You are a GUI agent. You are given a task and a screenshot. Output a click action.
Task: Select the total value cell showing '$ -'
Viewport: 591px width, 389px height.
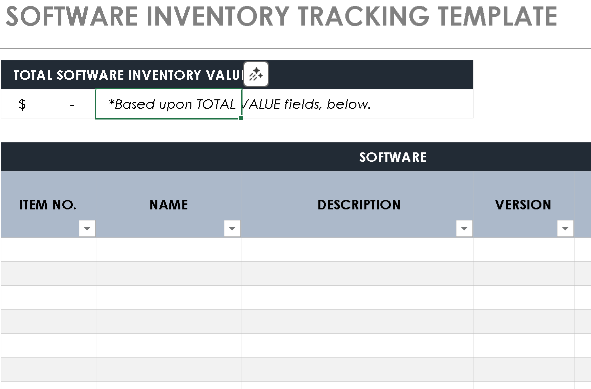click(x=48, y=104)
